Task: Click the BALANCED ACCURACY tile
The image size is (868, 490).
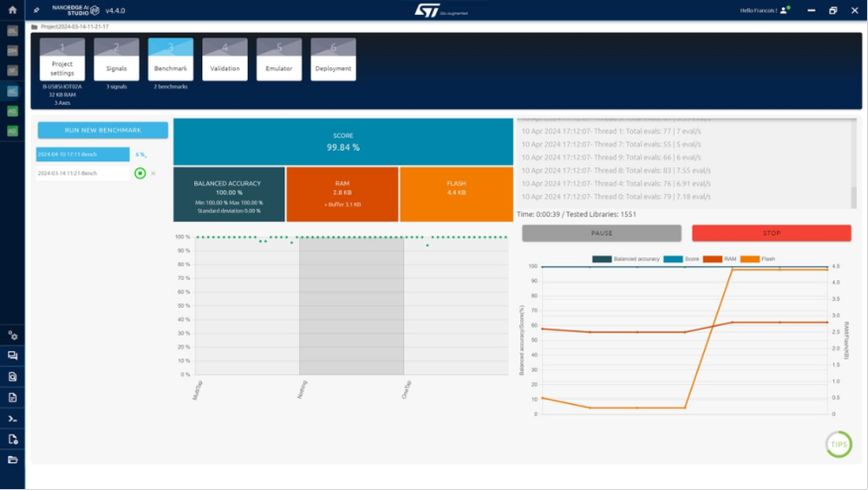Action: coord(229,194)
